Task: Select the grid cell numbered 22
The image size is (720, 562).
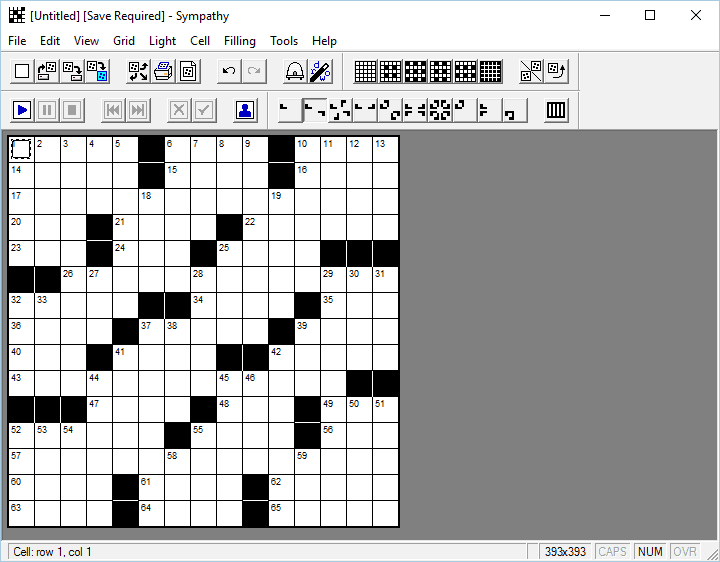Action: pos(255,227)
